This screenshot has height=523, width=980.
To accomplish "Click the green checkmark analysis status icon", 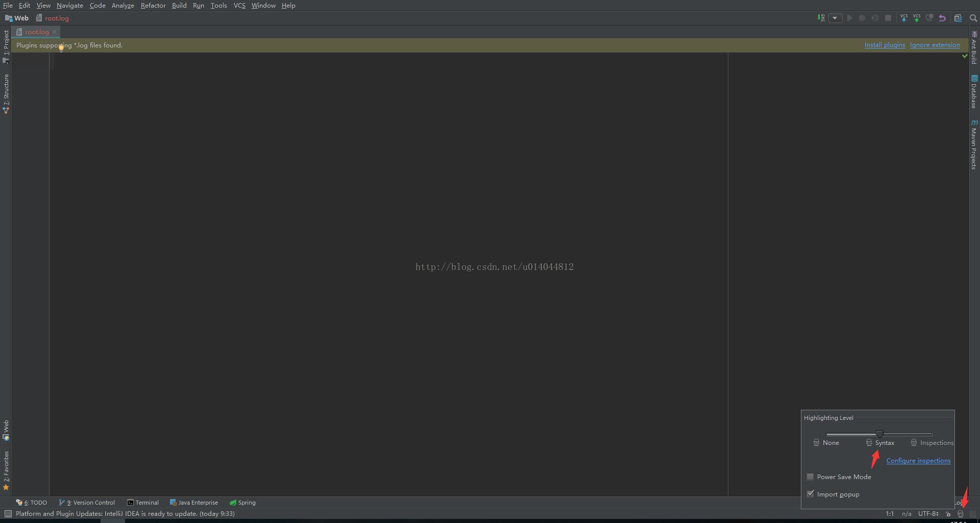I will click(x=965, y=56).
